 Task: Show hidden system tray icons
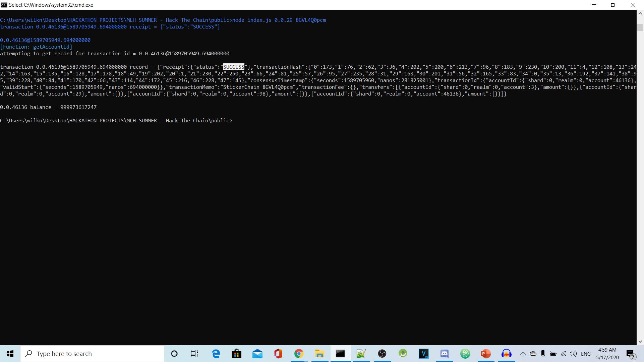[523, 354]
